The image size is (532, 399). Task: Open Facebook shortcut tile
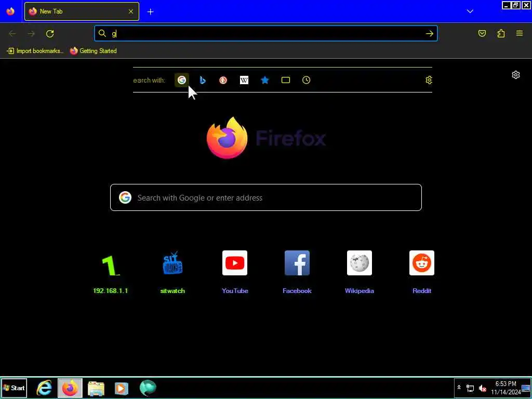coord(297,272)
